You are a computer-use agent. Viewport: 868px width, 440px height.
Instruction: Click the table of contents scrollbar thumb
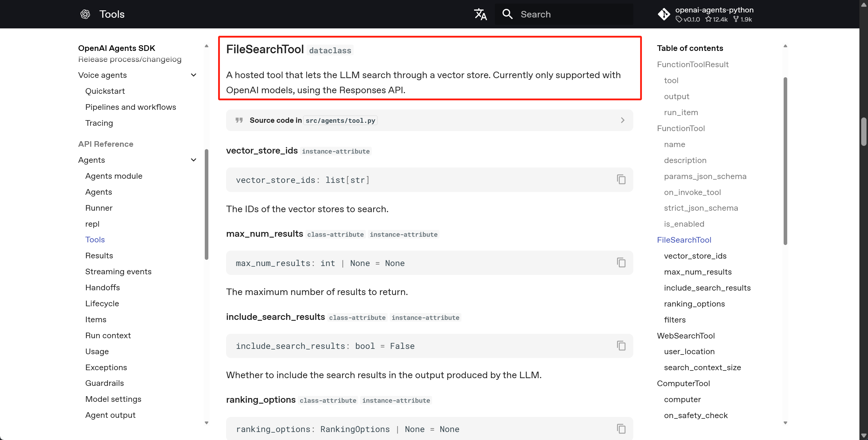pos(785,161)
